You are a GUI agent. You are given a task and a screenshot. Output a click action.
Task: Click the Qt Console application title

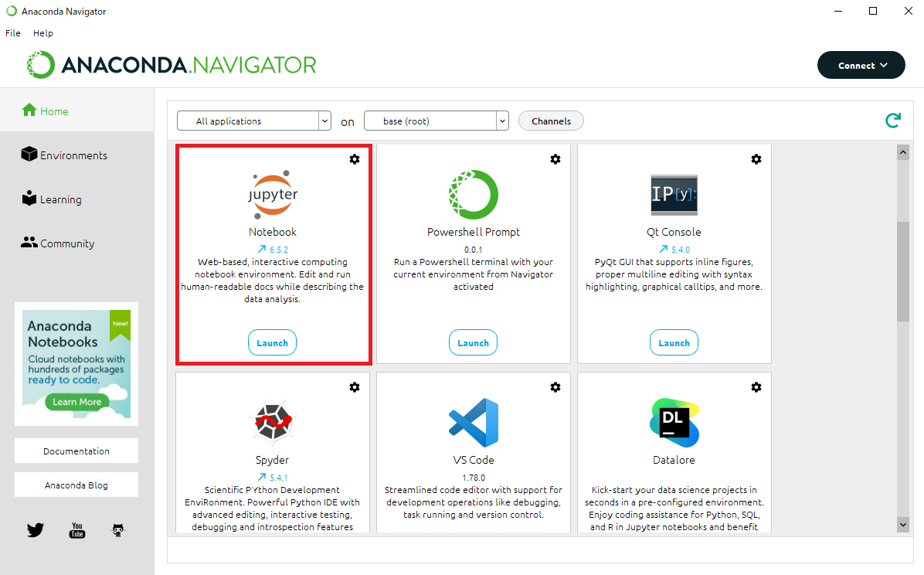(x=674, y=232)
